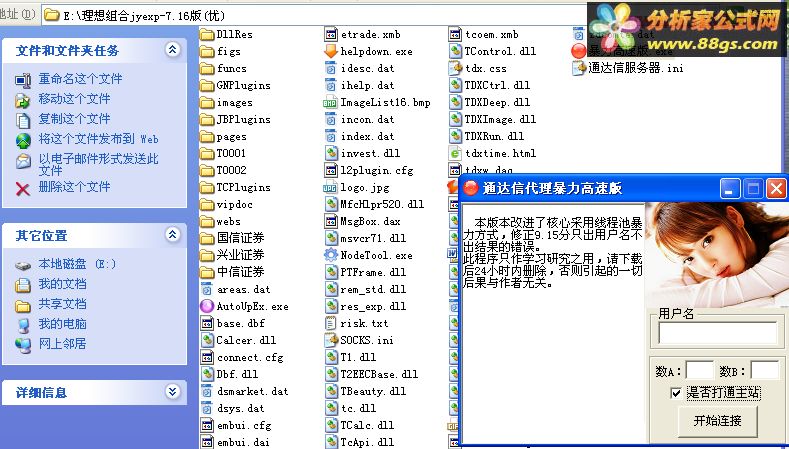Minimize the 通达信代理暴力高速版 window

click(x=730, y=189)
